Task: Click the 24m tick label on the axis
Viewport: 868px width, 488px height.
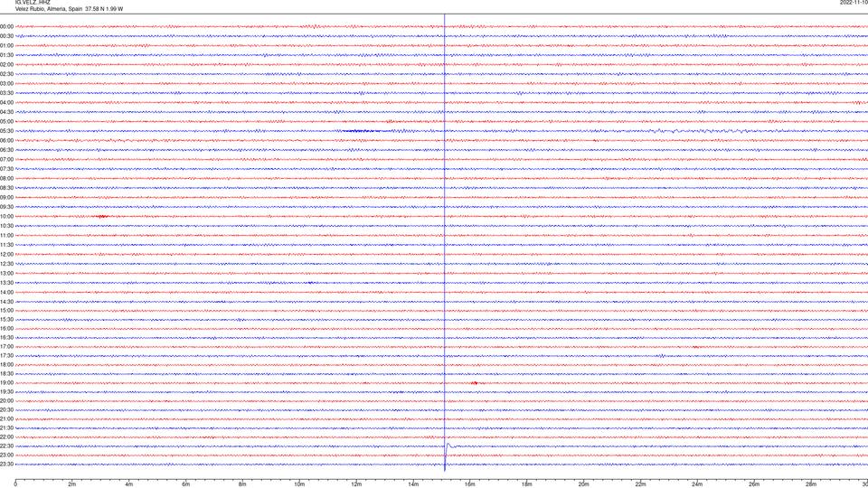Action: 697,484
